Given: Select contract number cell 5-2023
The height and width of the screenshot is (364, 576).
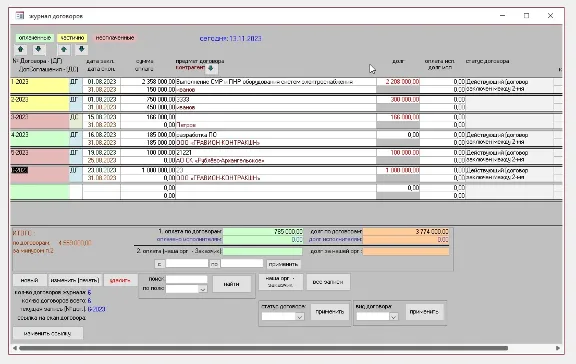Looking at the screenshot, I should pos(40,156).
